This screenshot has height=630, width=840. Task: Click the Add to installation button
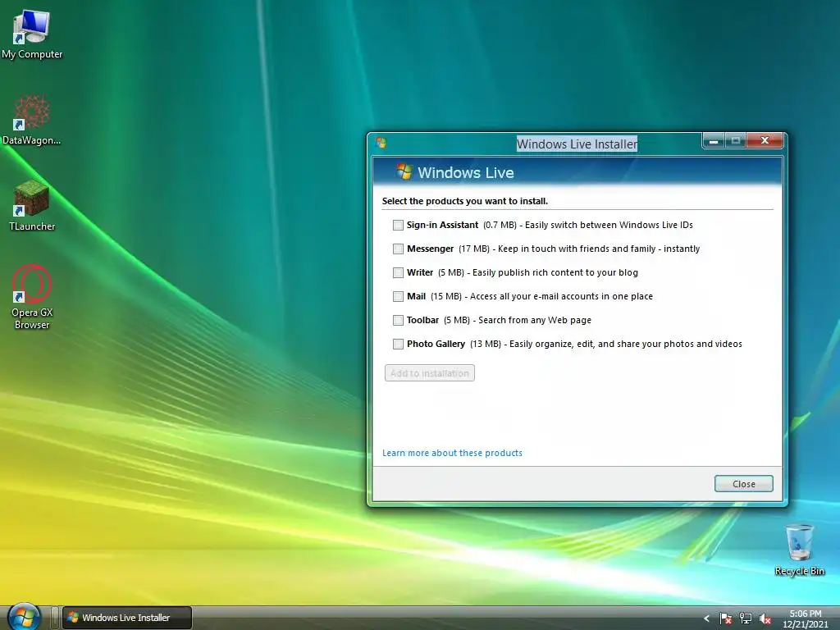(x=430, y=373)
